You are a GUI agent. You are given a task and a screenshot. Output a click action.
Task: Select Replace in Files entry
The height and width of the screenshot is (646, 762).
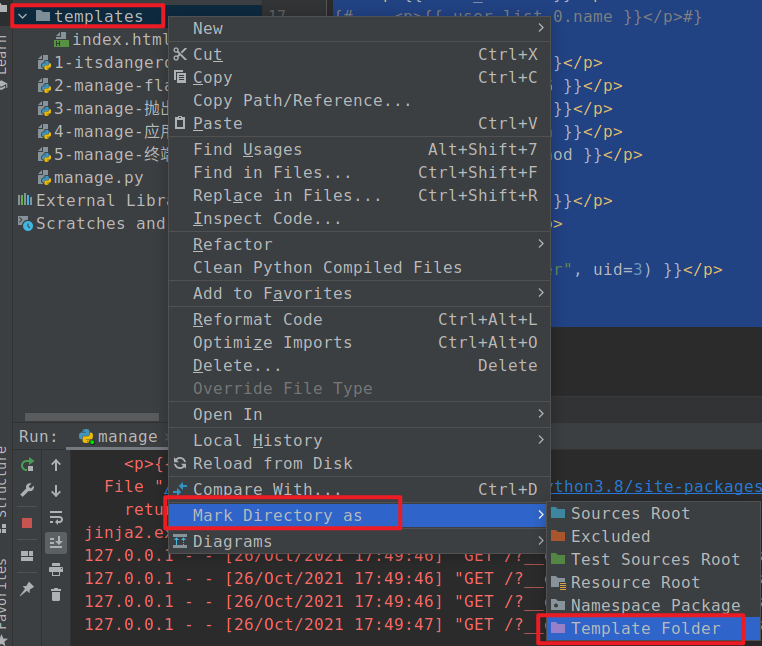coord(359,195)
